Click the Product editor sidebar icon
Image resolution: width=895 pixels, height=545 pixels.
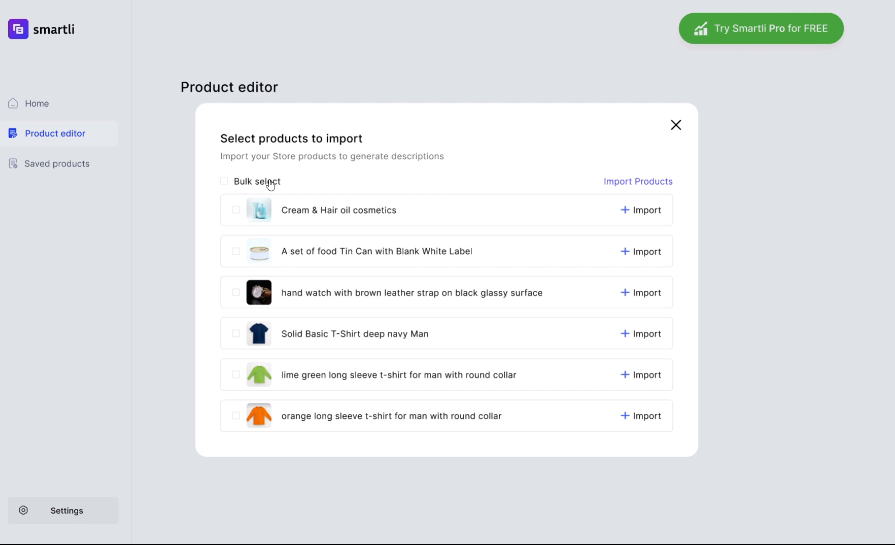point(13,134)
